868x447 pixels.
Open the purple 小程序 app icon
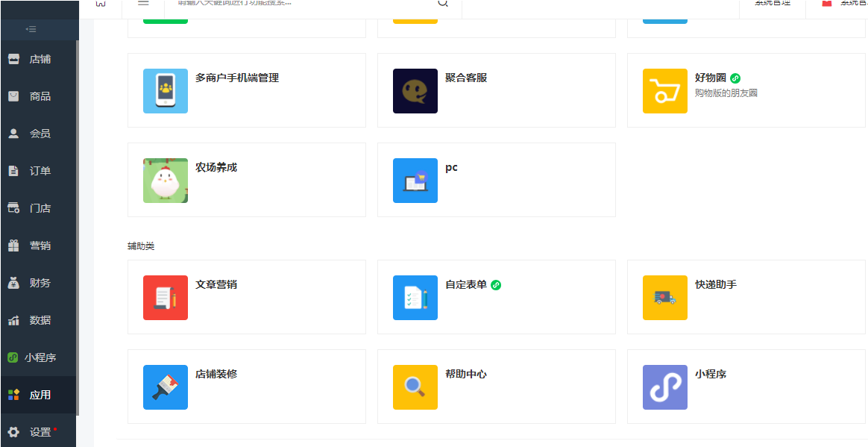coord(664,387)
